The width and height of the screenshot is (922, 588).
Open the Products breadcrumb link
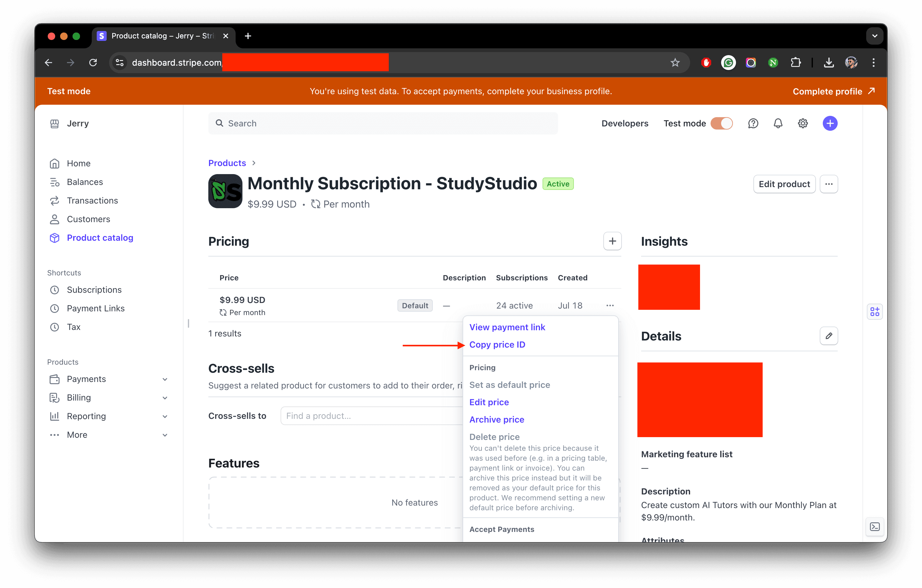click(227, 163)
